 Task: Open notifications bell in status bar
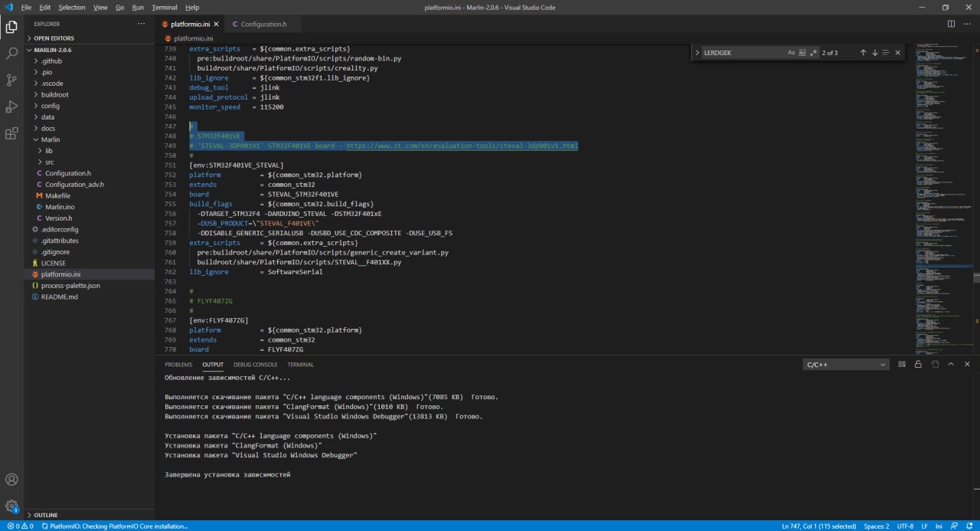969,526
